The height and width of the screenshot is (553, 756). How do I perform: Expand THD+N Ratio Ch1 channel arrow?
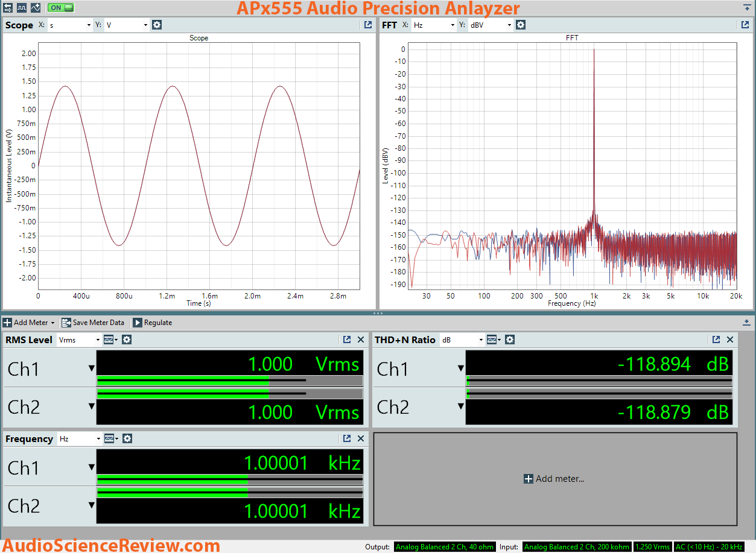461,368
